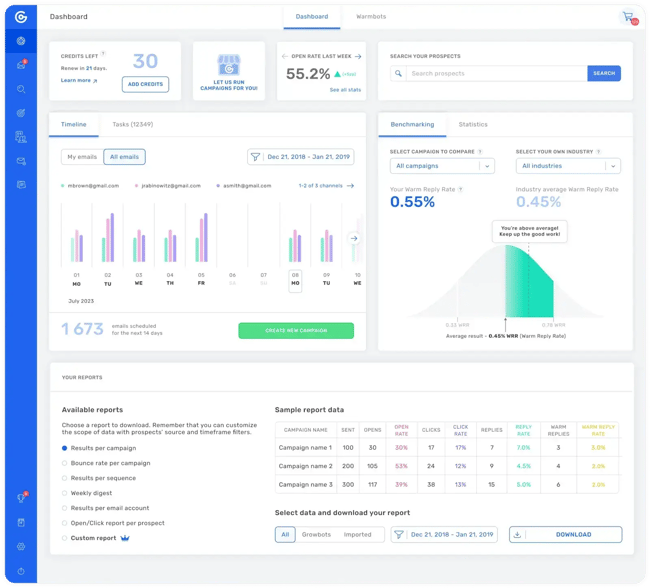The height and width of the screenshot is (588, 650).
Task: Click the DOWNLOAD button
Action: point(566,535)
